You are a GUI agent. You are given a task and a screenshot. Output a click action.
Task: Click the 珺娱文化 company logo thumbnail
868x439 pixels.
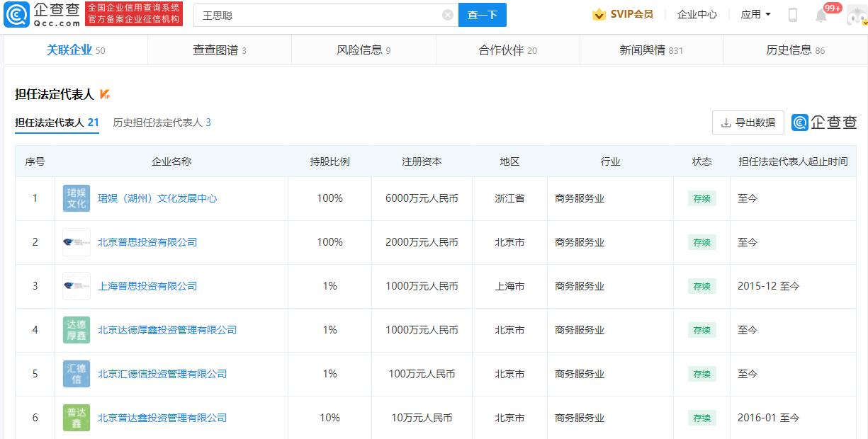click(76, 198)
